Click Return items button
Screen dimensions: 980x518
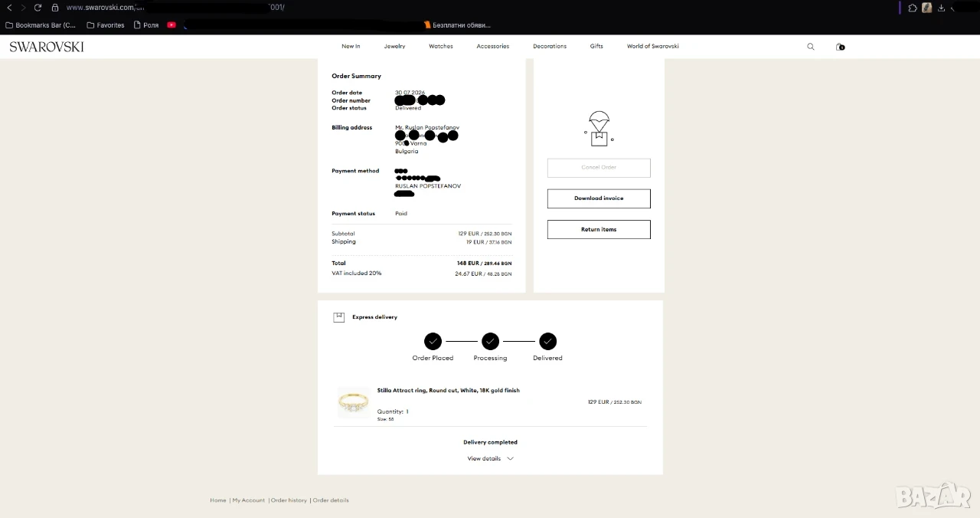click(599, 229)
